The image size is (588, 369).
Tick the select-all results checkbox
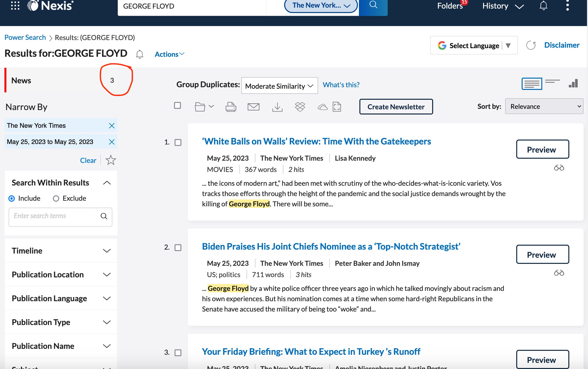[177, 105]
